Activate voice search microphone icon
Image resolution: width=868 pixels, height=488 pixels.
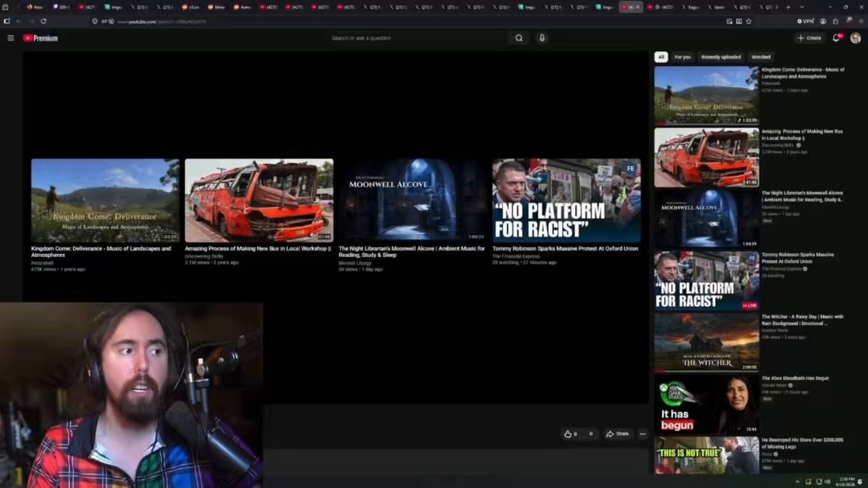coord(542,38)
